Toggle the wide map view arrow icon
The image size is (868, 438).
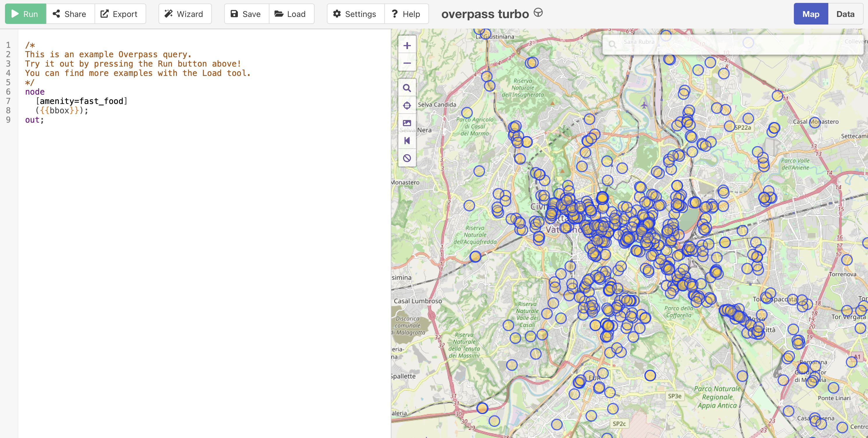[407, 141]
